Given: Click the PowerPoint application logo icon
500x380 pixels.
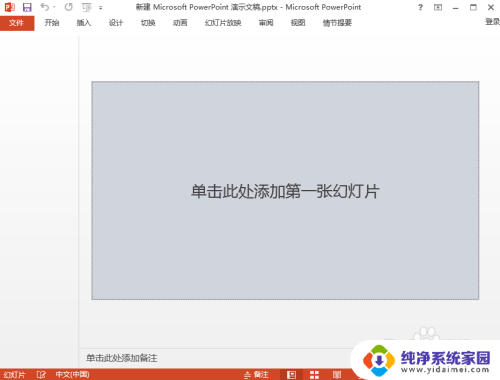Looking at the screenshot, I should coord(9,7).
